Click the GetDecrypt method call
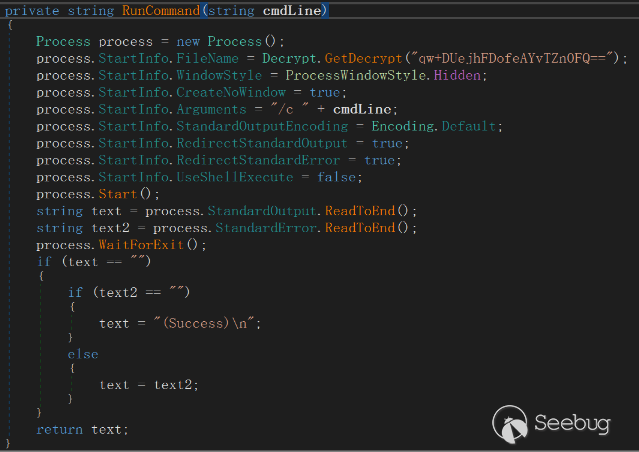 [364, 59]
